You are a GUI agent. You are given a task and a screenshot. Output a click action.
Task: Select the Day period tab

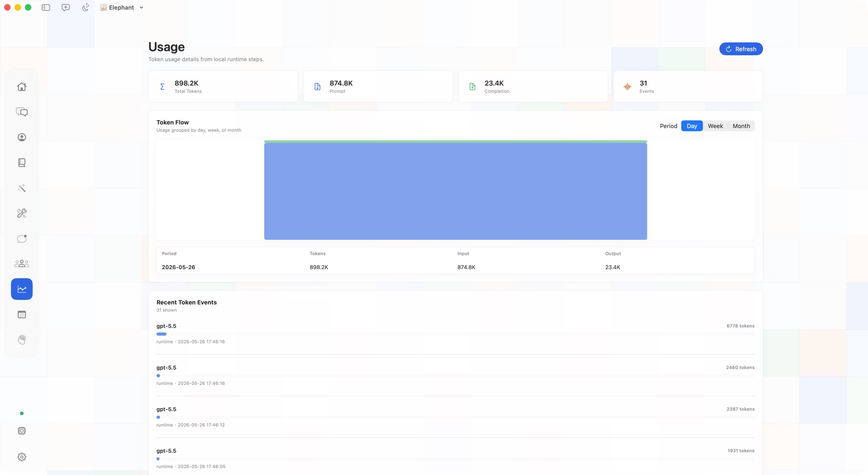[692, 126]
